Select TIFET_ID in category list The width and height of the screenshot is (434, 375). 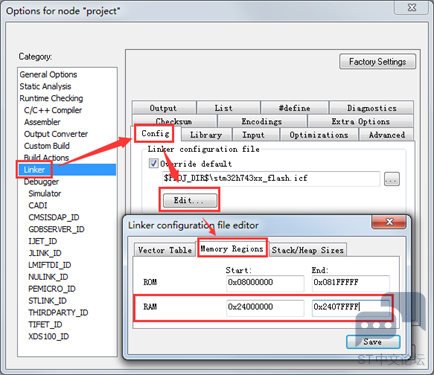(x=45, y=324)
